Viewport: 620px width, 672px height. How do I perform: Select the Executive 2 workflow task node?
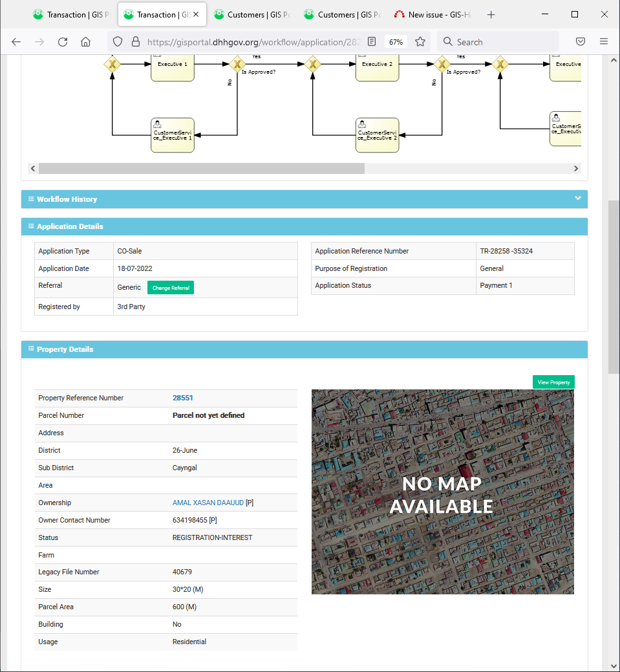tap(377, 67)
